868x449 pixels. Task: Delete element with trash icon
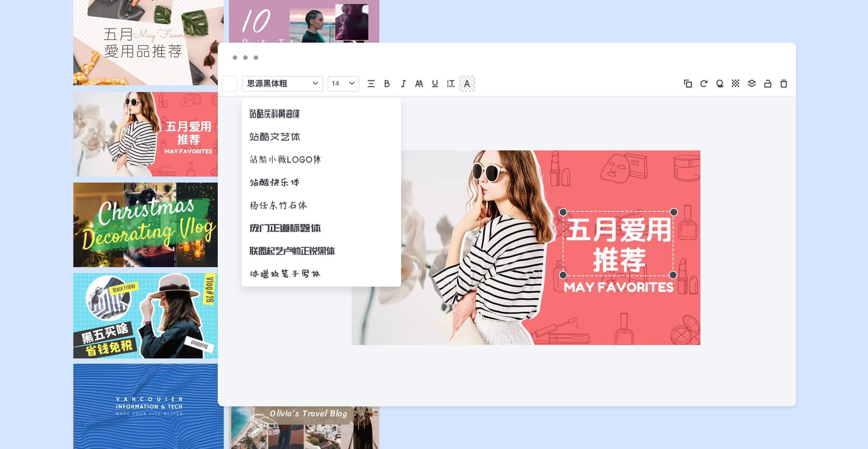(784, 84)
